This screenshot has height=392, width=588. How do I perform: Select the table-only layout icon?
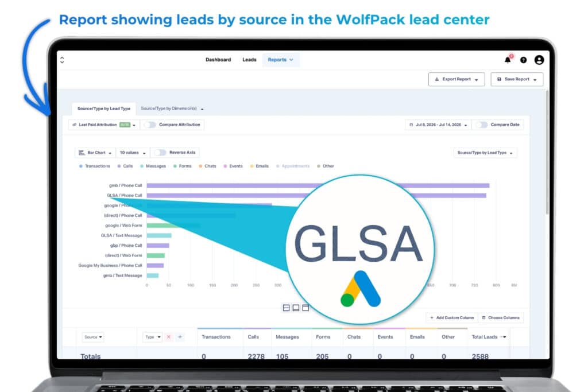(305, 308)
